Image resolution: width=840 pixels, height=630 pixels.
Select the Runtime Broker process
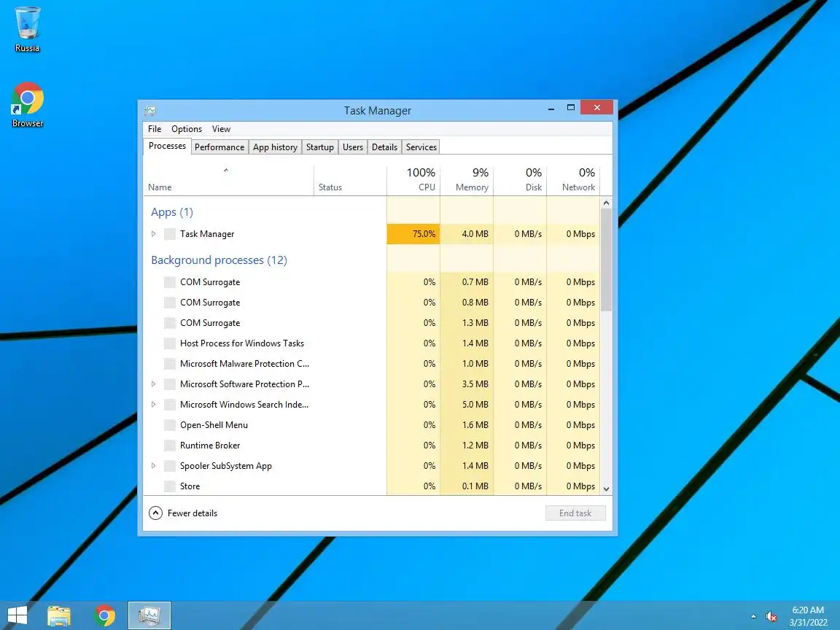371,446
